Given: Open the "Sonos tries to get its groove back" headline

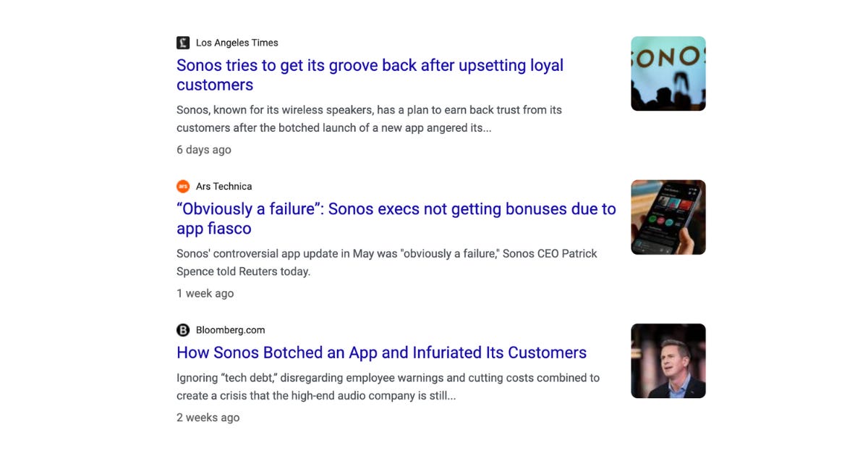Looking at the screenshot, I should click(x=370, y=75).
